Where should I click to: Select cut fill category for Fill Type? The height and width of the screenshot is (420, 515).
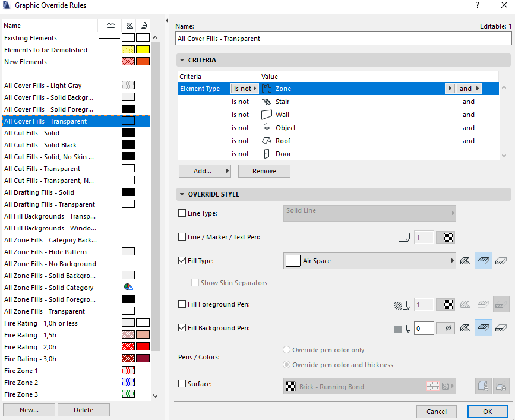click(x=501, y=261)
